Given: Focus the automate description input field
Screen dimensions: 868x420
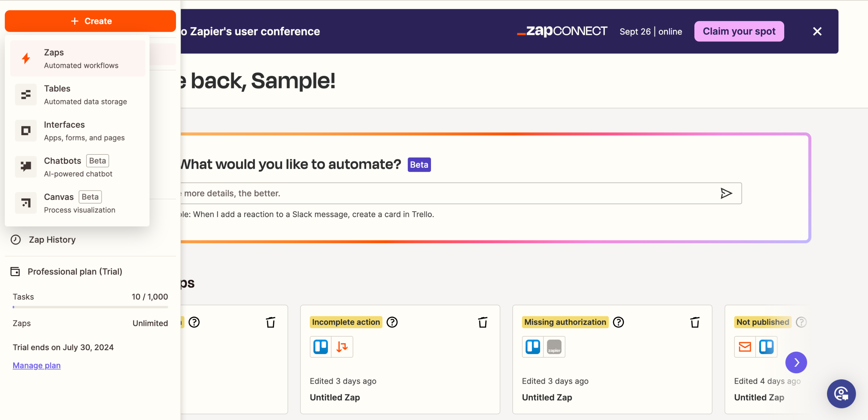Looking at the screenshot, I should pos(441,193).
